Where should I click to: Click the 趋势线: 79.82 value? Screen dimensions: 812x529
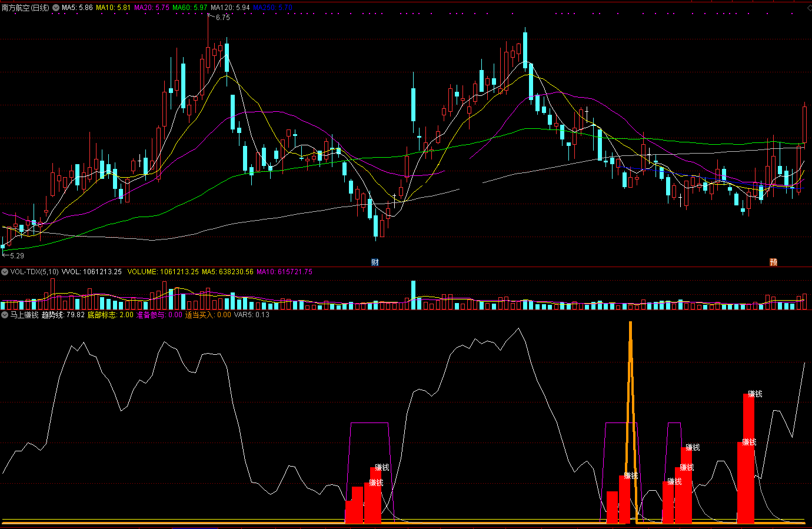pos(63,315)
